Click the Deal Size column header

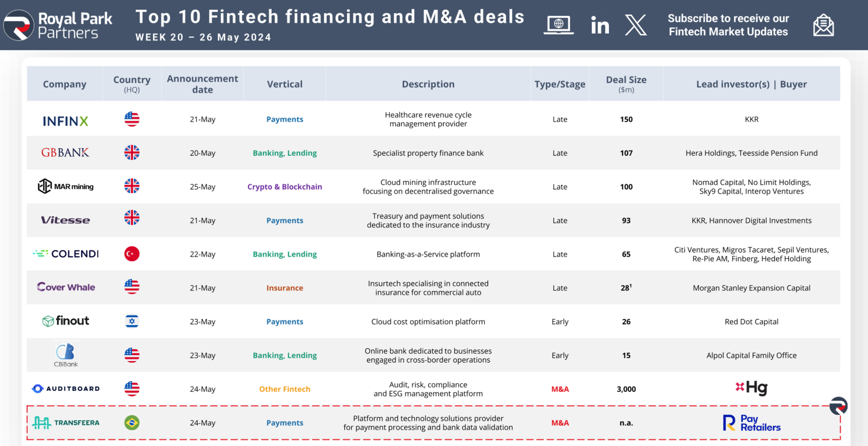pos(626,84)
